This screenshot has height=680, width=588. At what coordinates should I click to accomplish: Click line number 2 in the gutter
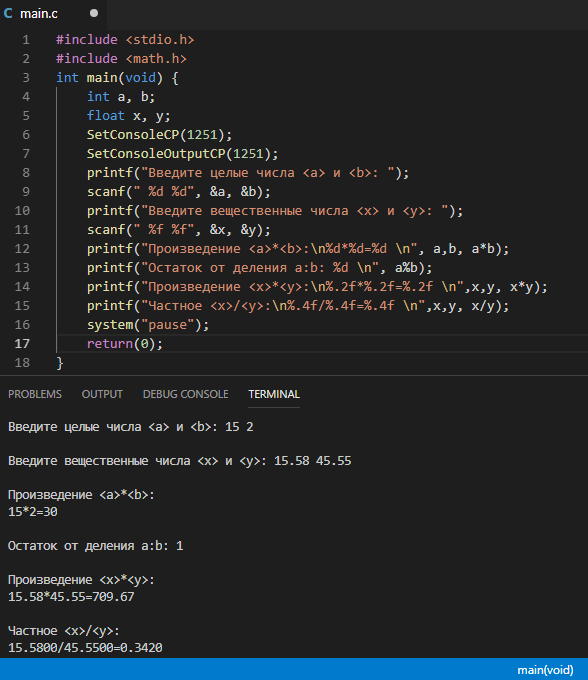coord(26,59)
